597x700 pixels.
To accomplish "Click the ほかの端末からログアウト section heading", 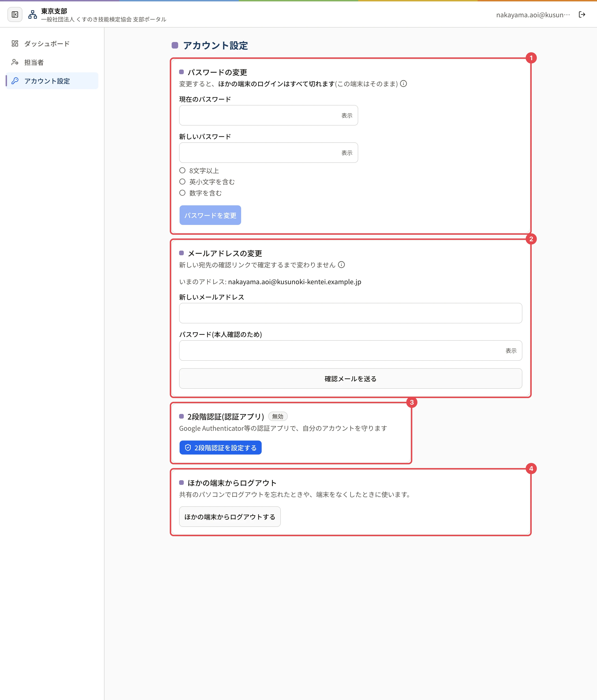I will coord(232,483).
